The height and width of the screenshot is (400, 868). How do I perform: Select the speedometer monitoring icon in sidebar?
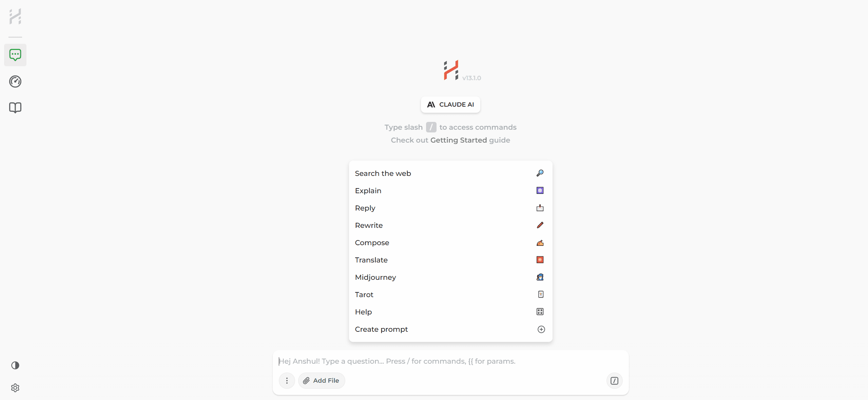[15, 81]
